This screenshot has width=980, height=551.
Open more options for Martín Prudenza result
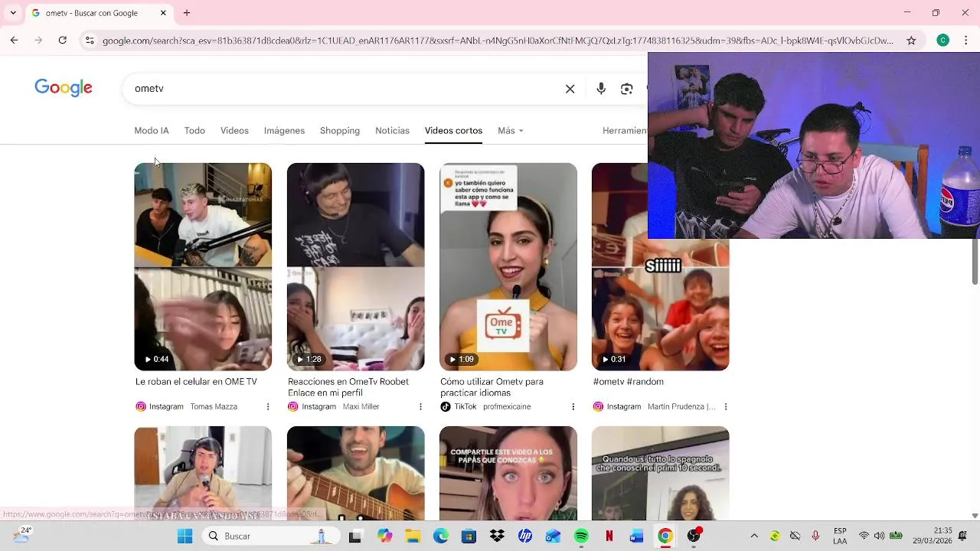[725, 406]
